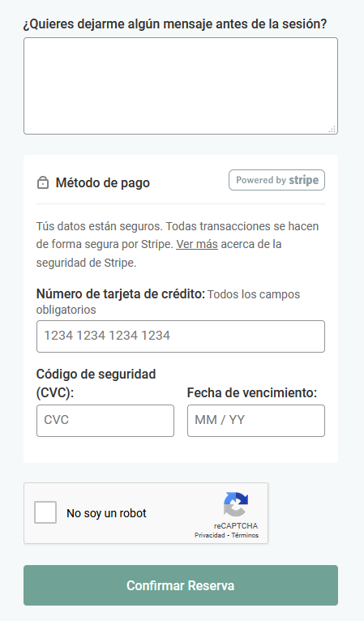Screen dimensions: 364x621
Task: Click the padlock icon beside Método de pago
Action: pyautogui.click(x=43, y=183)
